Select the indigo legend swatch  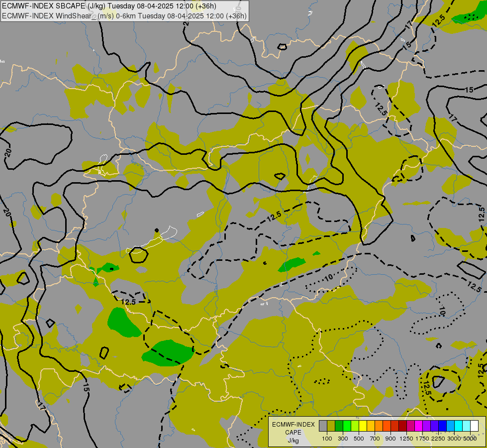[435, 426]
